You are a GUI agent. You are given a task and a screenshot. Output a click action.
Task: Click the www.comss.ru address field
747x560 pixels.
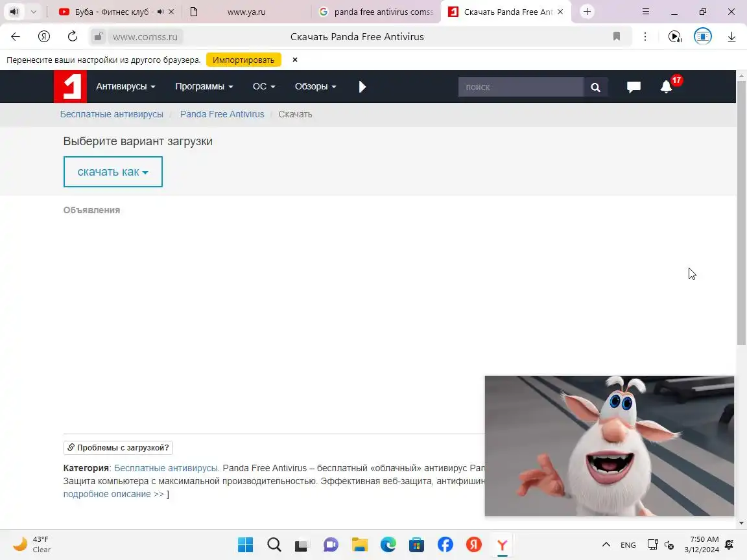click(145, 37)
